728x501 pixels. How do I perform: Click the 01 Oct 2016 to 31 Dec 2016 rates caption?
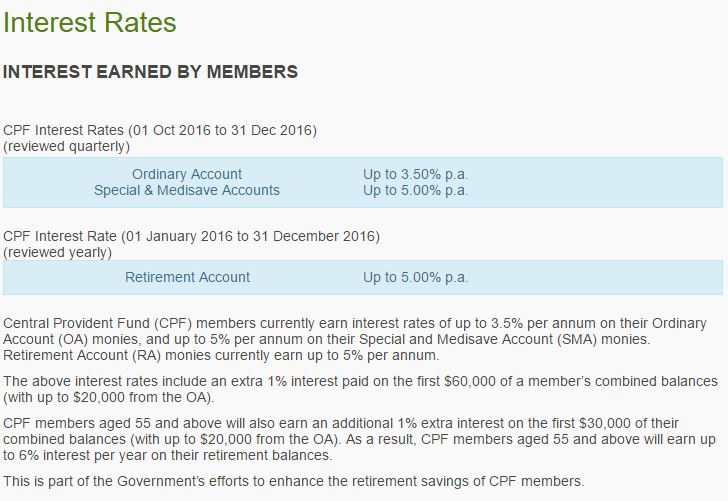[x=160, y=130]
